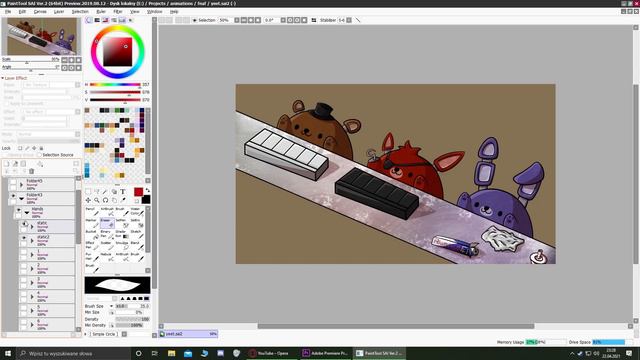Screen dimensions: 640x360
Task: Select the Binary Pen tool
Action: [x=107, y=234]
